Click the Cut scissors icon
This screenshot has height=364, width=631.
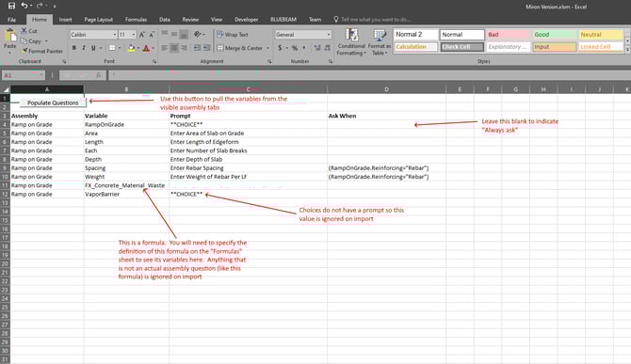point(24,30)
